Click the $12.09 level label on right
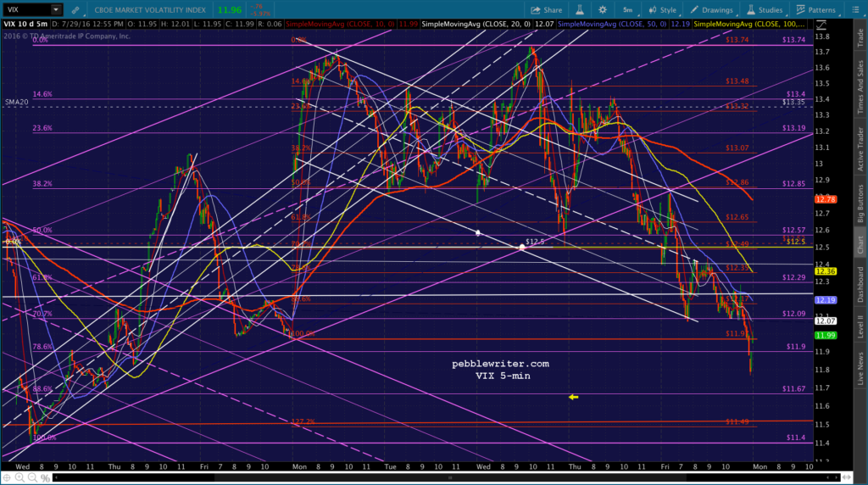Image resolution: width=868 pixels, height=485 pixels. coord(793,314)
